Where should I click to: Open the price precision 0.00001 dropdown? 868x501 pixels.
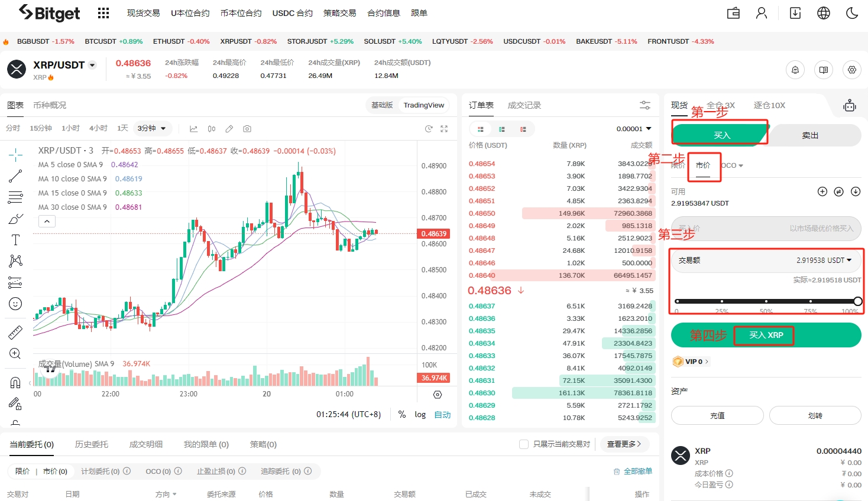coord(634,129)
